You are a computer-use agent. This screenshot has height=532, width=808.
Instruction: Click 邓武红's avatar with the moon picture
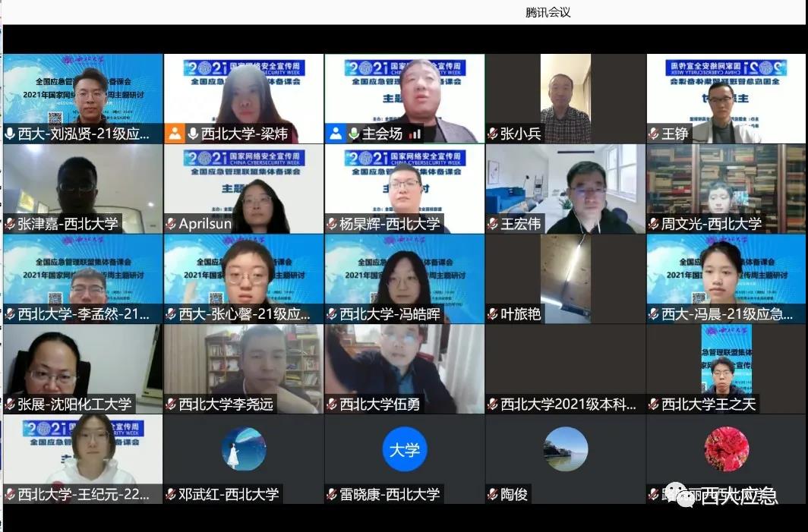(x=244, y=449)
